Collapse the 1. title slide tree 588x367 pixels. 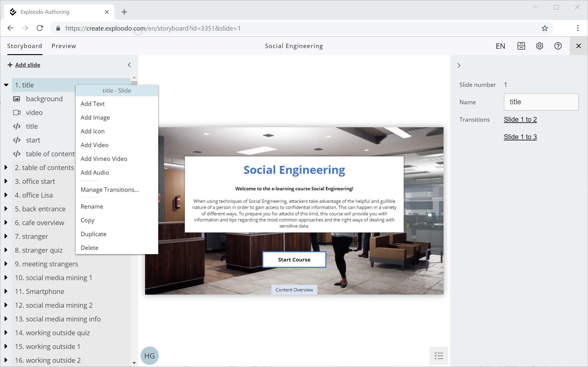point(6,85)
